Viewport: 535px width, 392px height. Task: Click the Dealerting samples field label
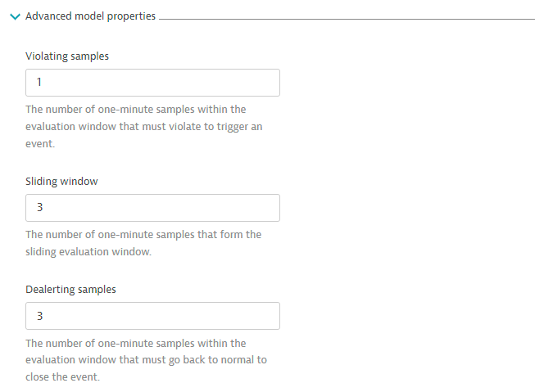(x=70, y=290)
